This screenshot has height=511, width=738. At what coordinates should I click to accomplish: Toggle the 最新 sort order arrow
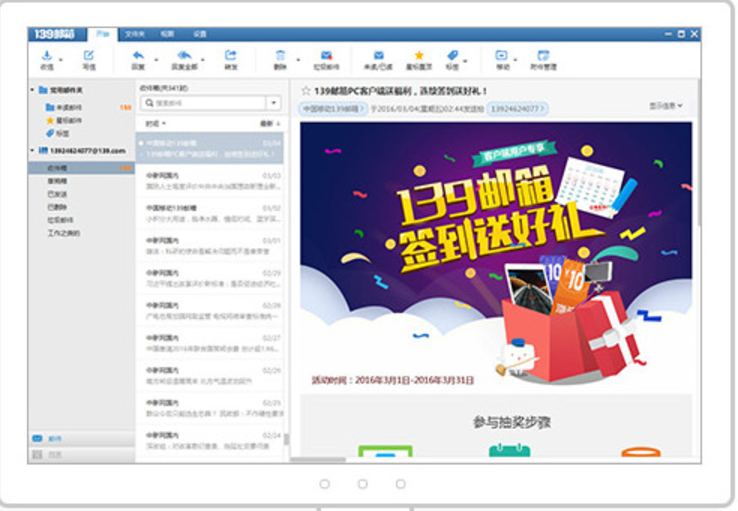[278, 123]
